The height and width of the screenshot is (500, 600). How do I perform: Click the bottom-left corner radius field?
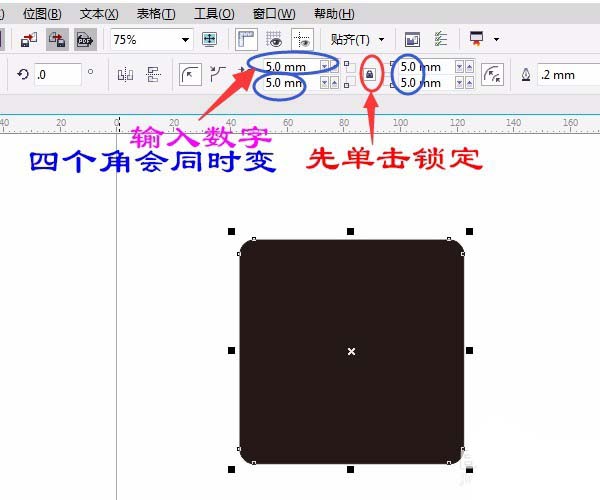[292, 83]
